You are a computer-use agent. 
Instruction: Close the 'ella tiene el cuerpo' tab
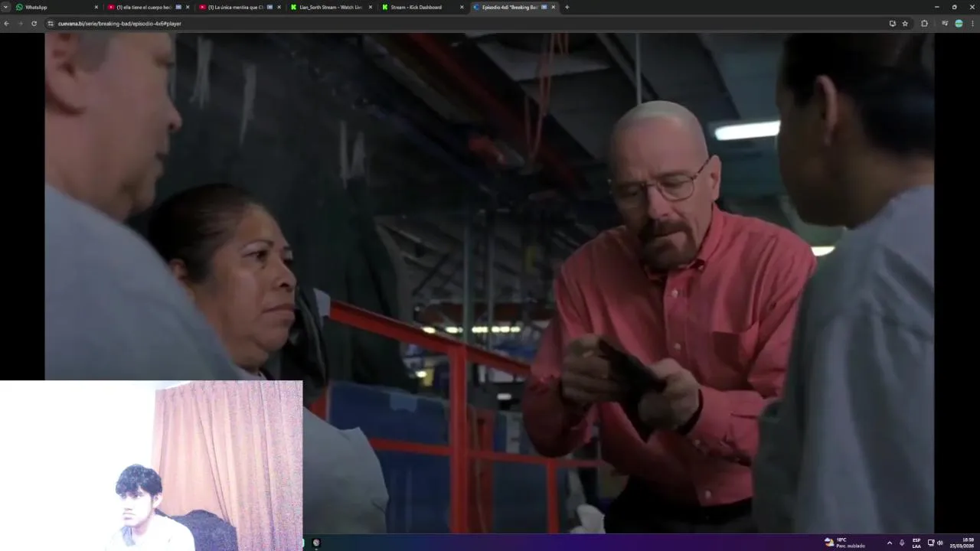point(188,7)
